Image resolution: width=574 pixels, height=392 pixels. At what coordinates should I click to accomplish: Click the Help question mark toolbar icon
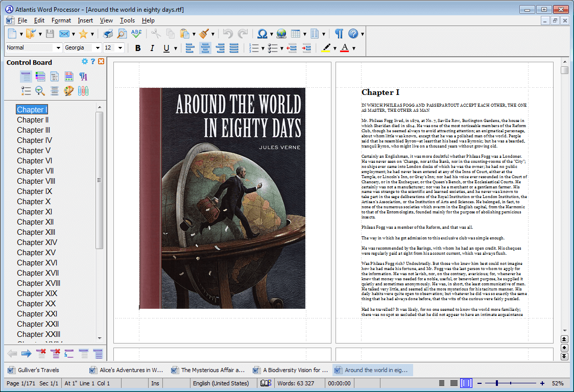coord(353,34)
